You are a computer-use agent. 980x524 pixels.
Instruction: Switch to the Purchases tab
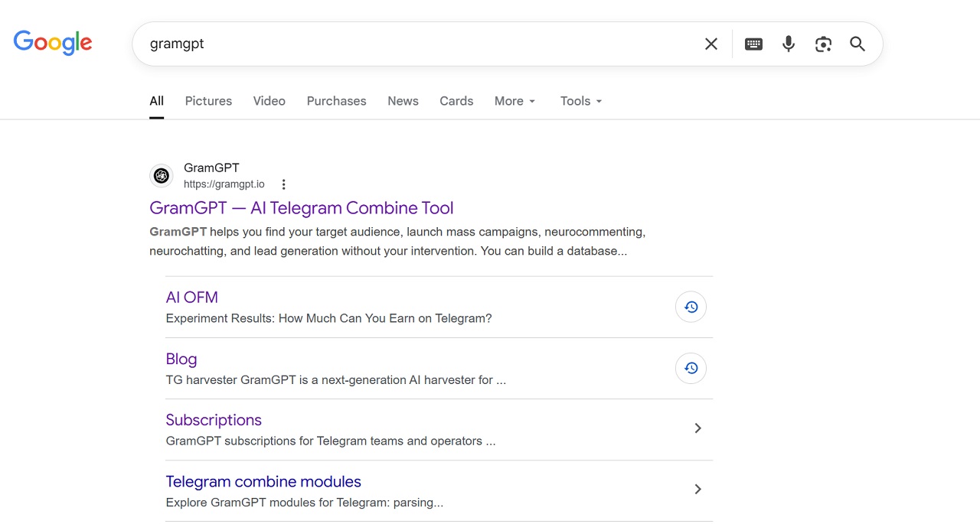[x=336, y=101]
